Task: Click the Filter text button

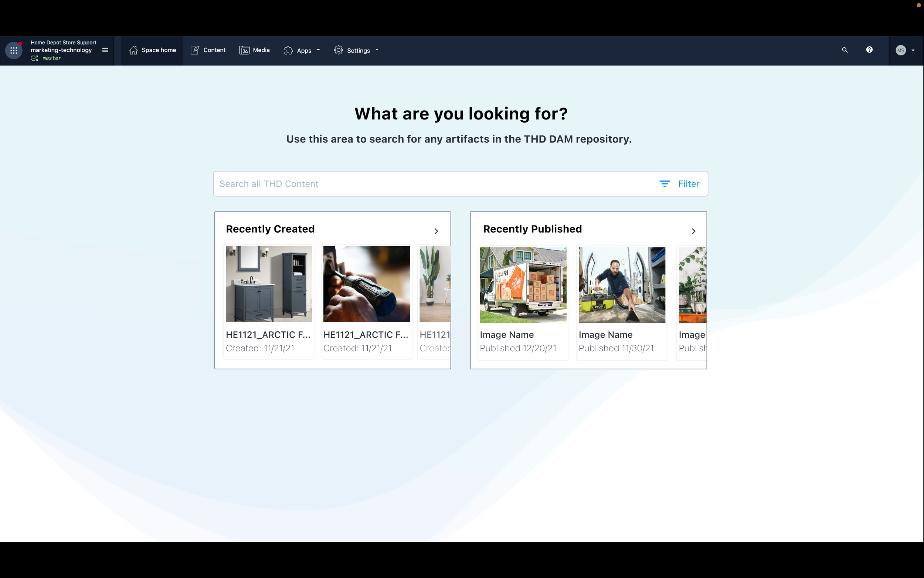Action: coord(688,184)
